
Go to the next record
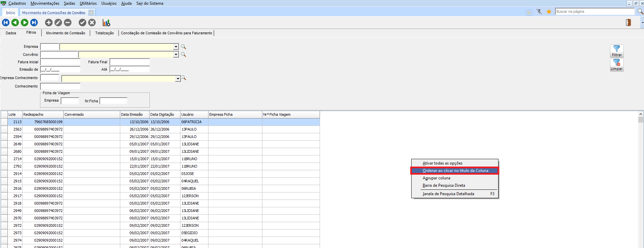tap(25, 23)
